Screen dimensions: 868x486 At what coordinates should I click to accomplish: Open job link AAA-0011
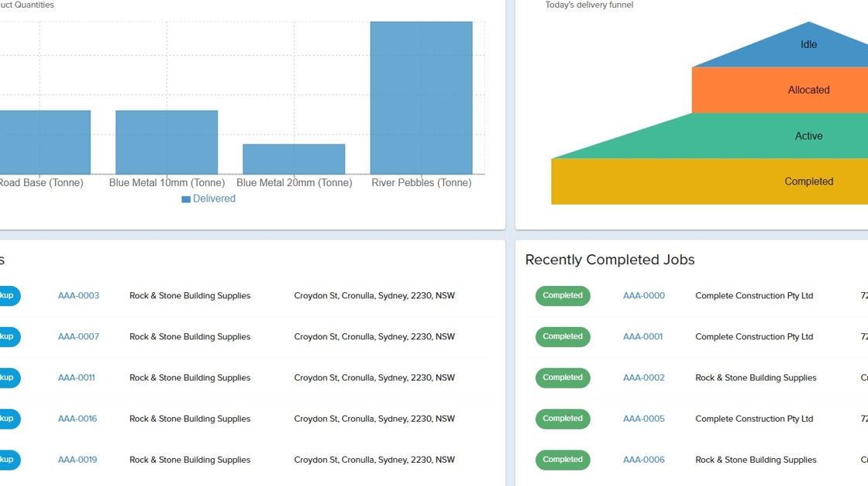[76, 377]
